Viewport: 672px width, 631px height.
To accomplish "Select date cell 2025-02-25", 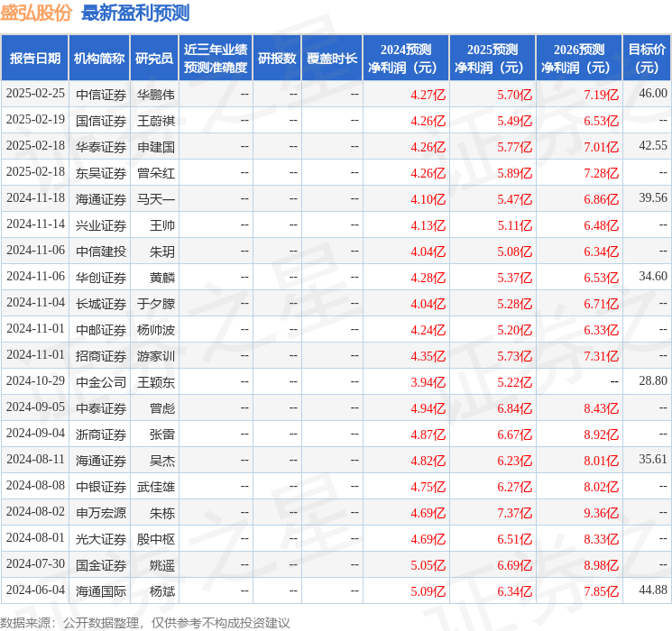I will (x=35, y=94).
